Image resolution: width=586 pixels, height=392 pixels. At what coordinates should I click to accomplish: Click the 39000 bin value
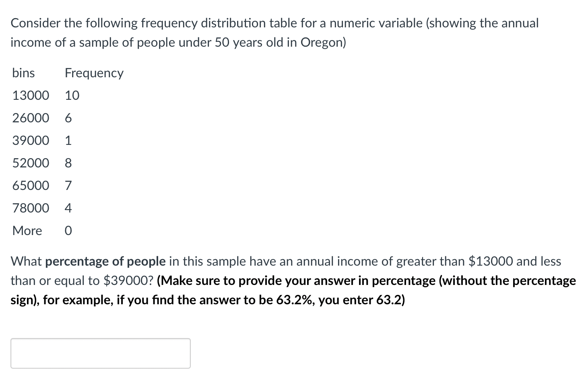tap(30, 140)
